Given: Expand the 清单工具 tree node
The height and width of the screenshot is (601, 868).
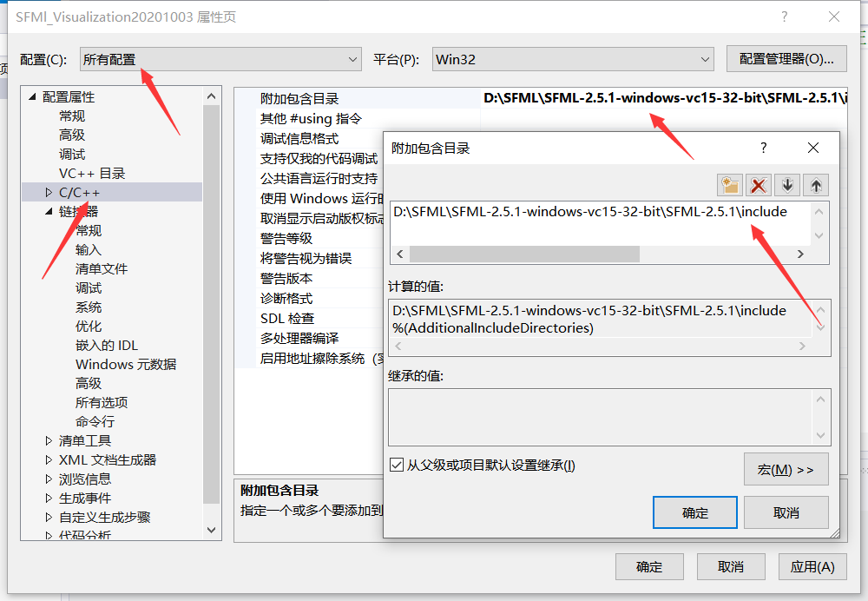Looking at the screenshot, I should (49, 440).
